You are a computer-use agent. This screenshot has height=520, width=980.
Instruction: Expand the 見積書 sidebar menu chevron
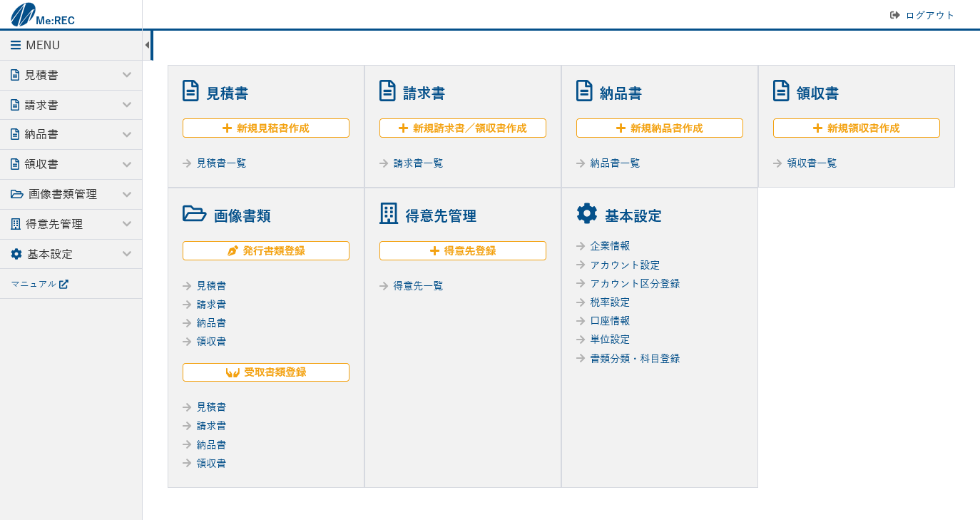pos(127,75)
